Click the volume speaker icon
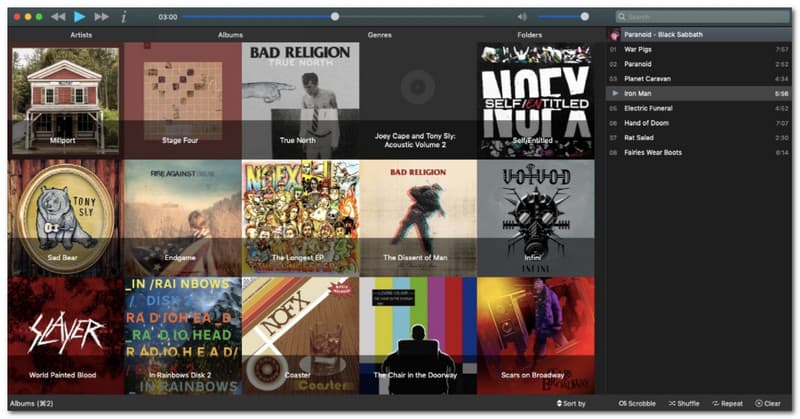Viewport: 800px width, 419px height. click(522, 17)
